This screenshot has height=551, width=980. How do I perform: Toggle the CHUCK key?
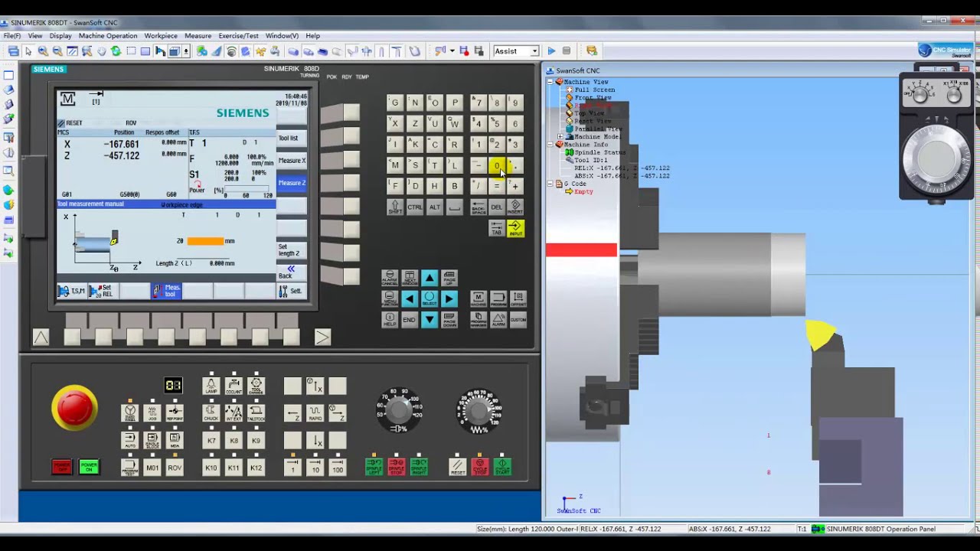[211, 413]
